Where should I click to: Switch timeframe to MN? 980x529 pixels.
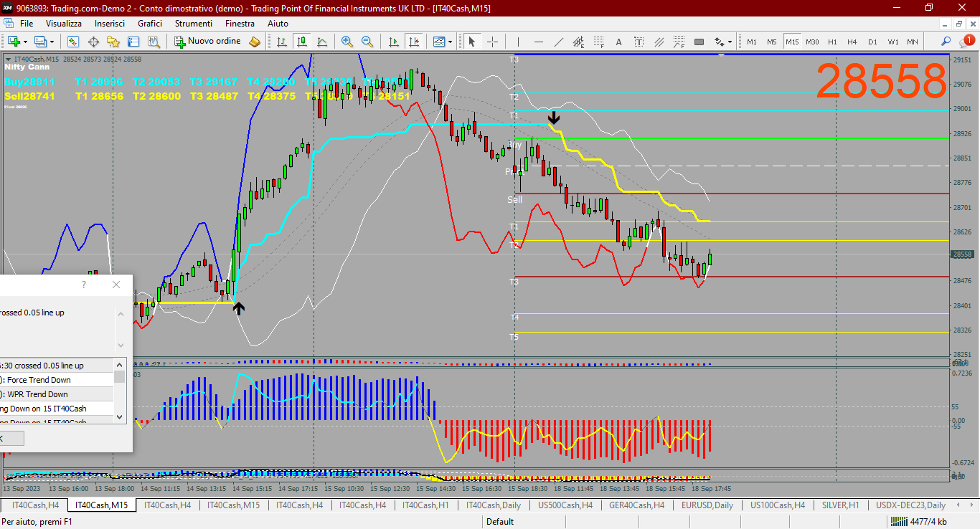click(x=913, y=42)
